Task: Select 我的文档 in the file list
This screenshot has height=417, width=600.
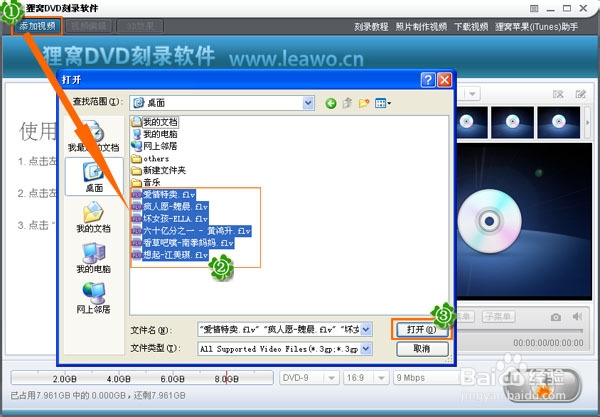Action: tap(155, 122)
